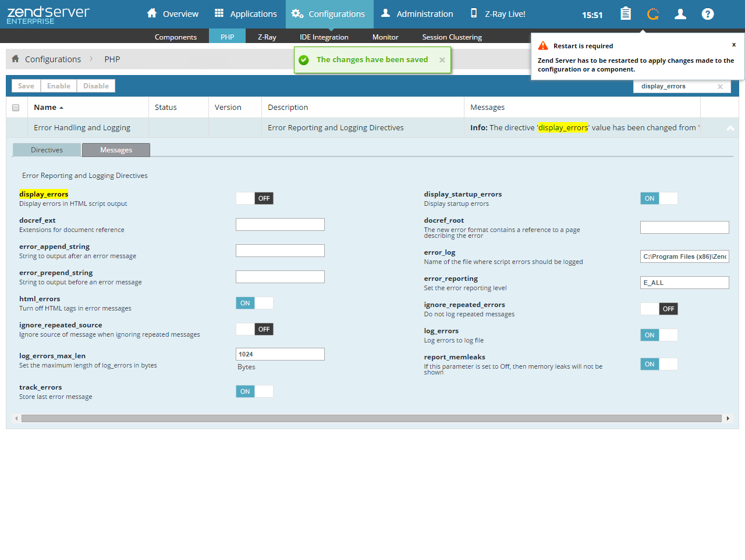Viewport: 745px width, 560px height.
Task: Click the clipboard notifications icon
Action: [626, 14]
